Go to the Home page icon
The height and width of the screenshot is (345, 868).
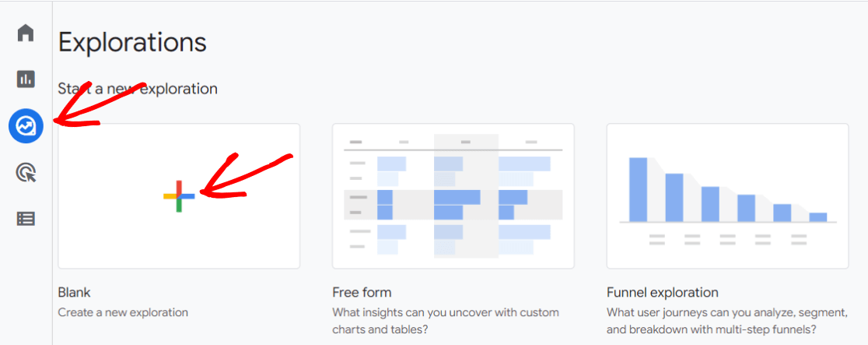[26, 33]
